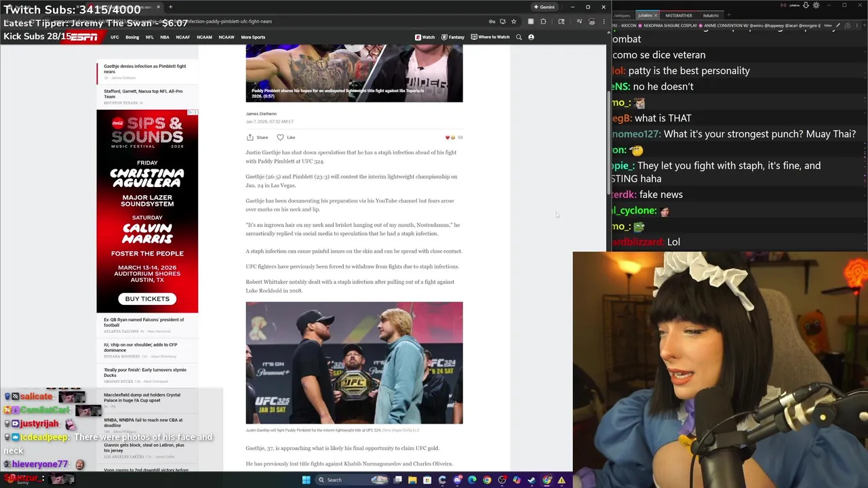Viewport: 868px width, 488px height.
Task: Open ESPN user profile icon
Action: [x=531, y=37]
